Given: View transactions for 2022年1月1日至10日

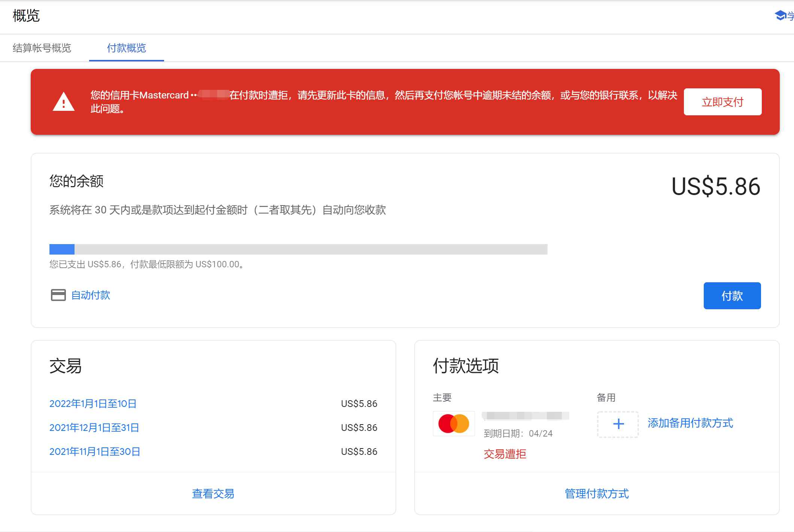Looking at the screenshot, I should 93,404.
